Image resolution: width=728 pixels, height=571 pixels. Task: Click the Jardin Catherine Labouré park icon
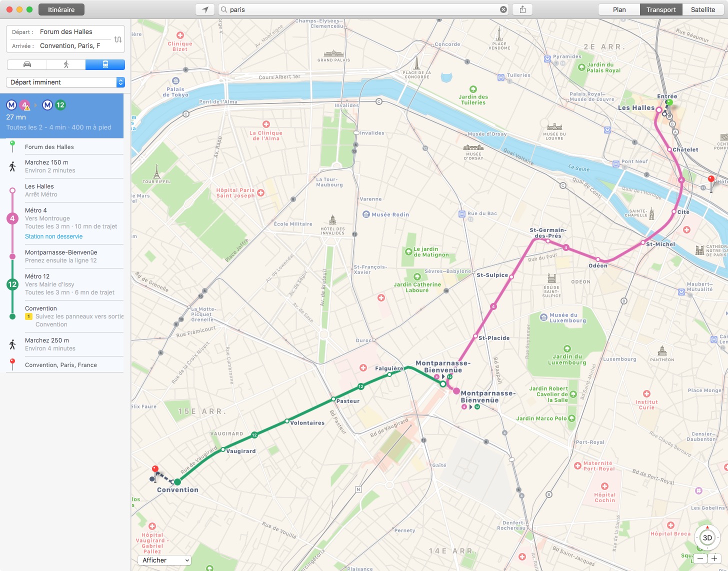[x=417, y=276]
